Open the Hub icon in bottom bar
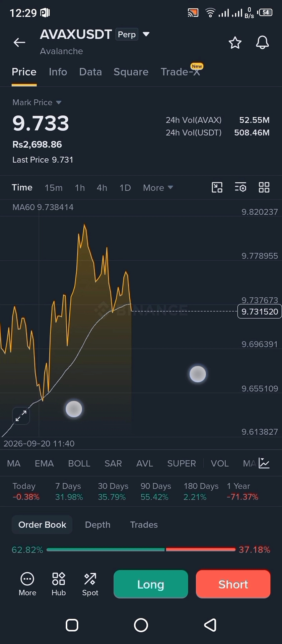The height and width of the screenshot is (644, 282). click(59, 584)
